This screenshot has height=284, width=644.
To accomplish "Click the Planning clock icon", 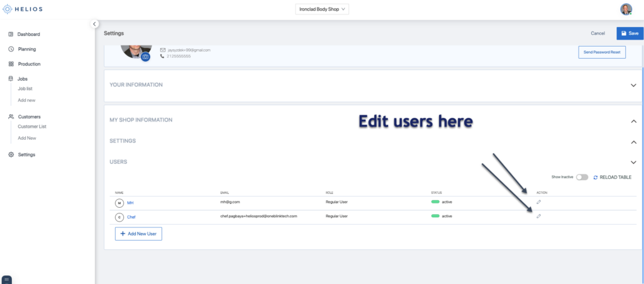I will coord(11,49).
